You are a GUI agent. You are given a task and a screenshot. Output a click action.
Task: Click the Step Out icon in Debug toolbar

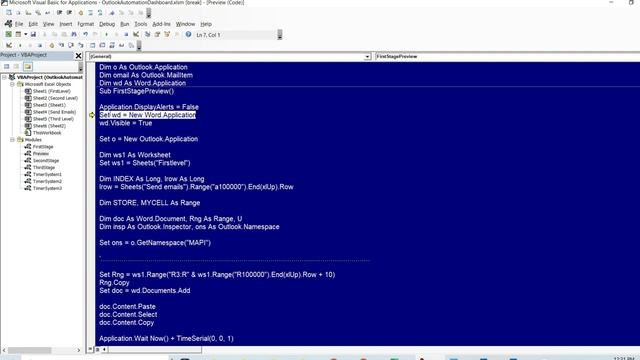[81, 45]
